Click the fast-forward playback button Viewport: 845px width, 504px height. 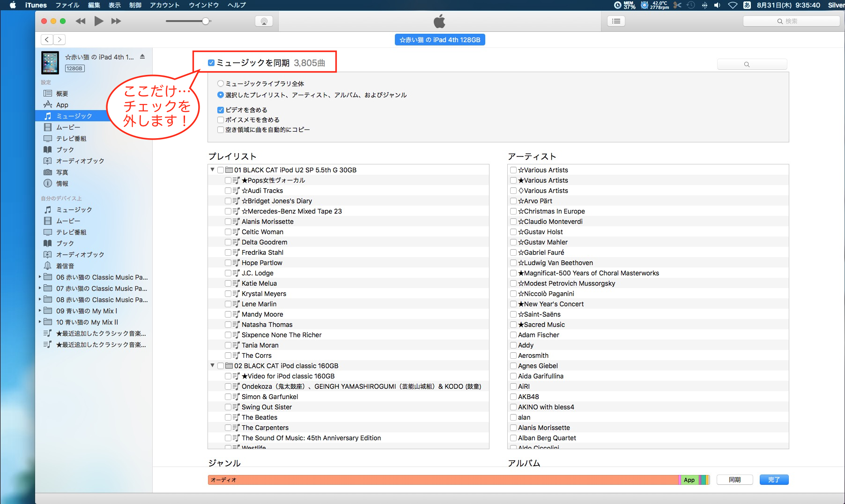[116, 21]
